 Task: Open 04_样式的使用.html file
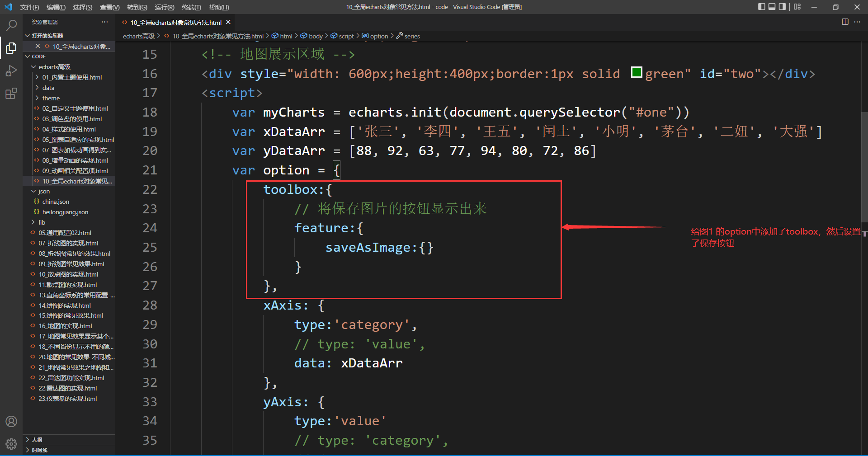69,129
